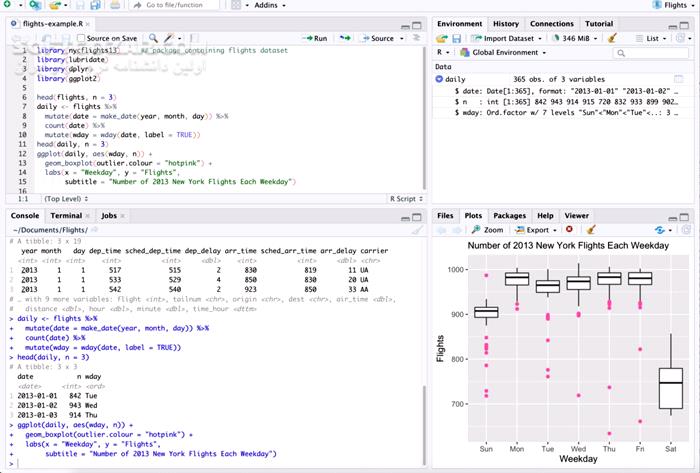Click the Environment refresh icon
The image size is (700, 473).
point(680,38)
